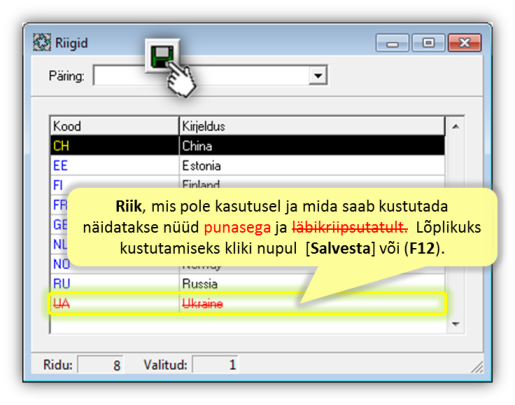Select the EE Estonia row
The height and width of the screenshot is (405, 515).
pyautogui.click(x=247, y=165)
